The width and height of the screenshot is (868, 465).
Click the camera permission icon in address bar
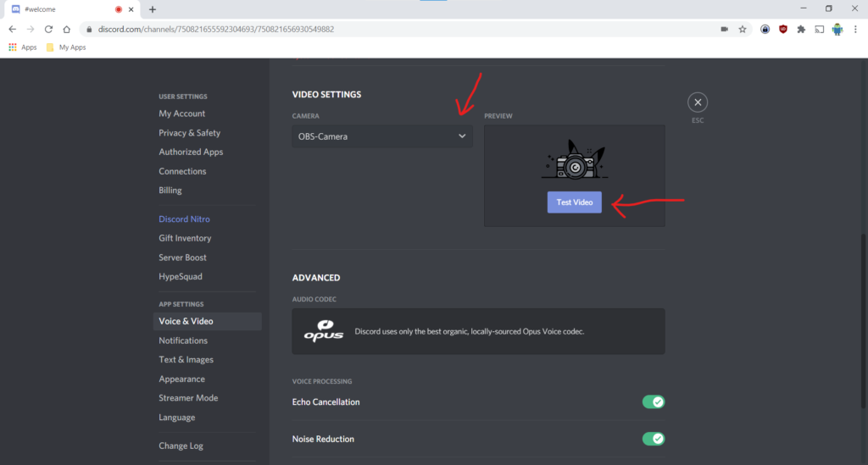pos(724,30)
